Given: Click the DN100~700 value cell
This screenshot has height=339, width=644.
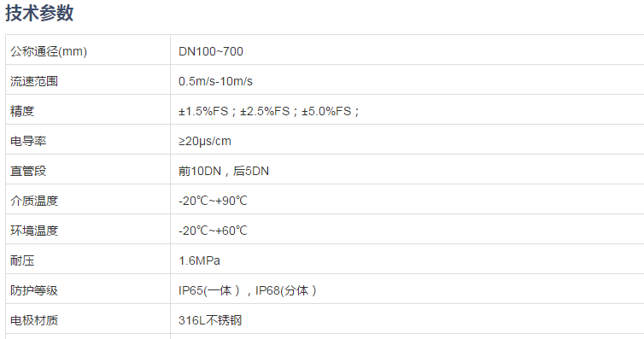Looking at the screenshot, I should click(407, 50).
